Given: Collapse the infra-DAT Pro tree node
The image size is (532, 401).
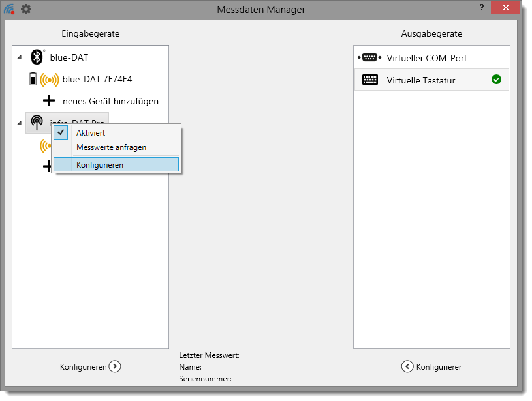Looking at the screenshot, I should pos(18,123).
